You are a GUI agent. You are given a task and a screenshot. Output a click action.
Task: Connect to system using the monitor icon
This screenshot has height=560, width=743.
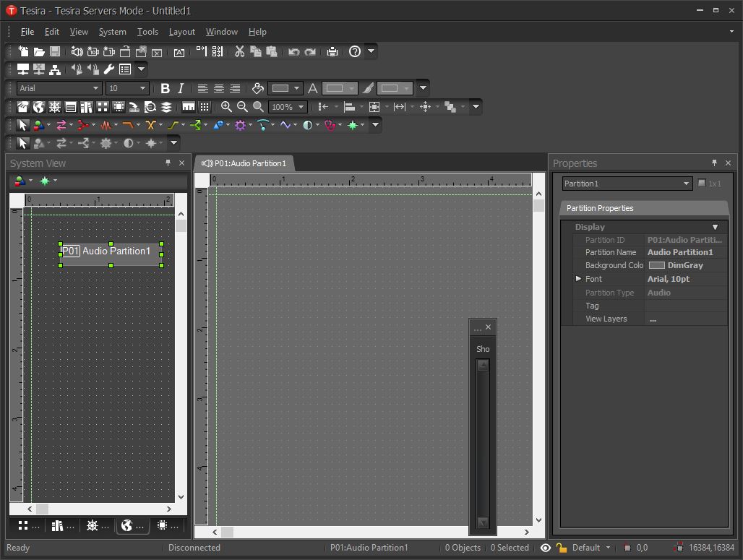[22, 69]
